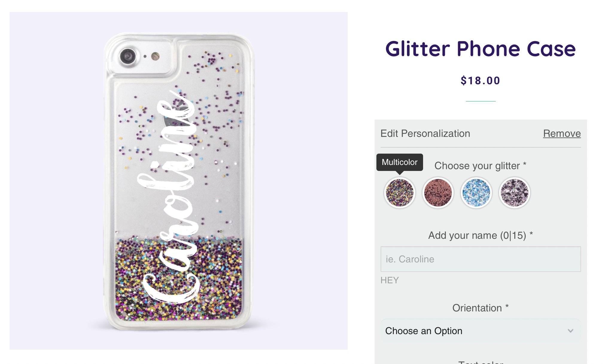Click the Orientation dropdown chevron arrow
Viewport: 605px width, 364px height.
coord(570,331)
